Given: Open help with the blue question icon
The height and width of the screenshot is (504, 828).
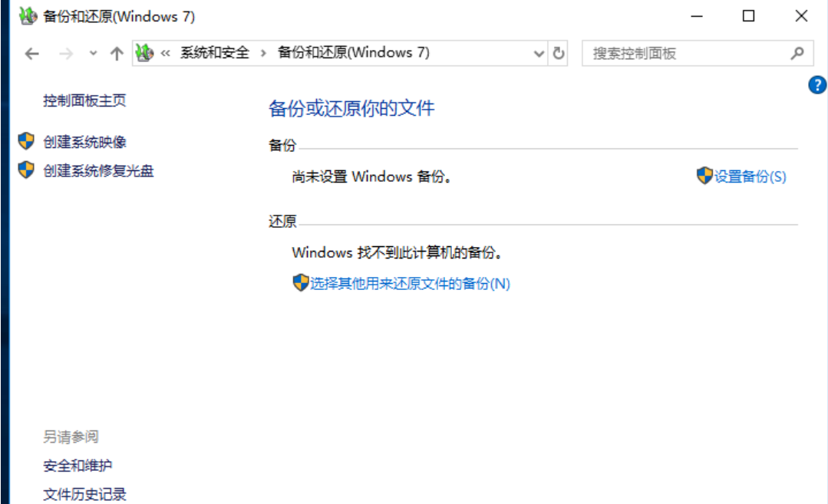Looking at the screenshot, I should click(817, 85).
